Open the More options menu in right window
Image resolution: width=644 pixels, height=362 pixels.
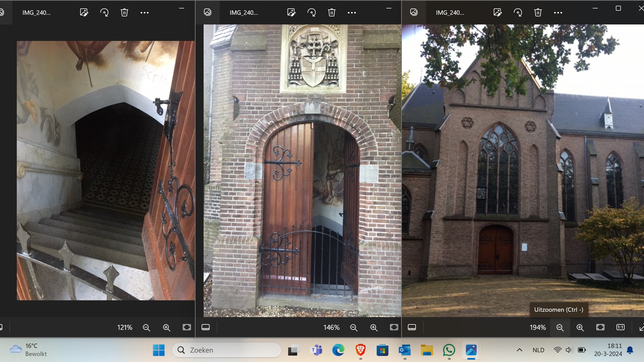[x=558, y=13]
